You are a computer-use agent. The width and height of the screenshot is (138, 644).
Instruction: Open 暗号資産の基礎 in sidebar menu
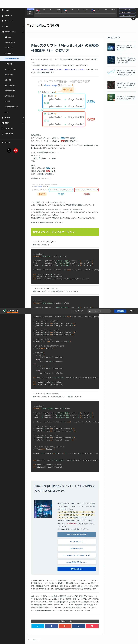(x=12, y=96)
